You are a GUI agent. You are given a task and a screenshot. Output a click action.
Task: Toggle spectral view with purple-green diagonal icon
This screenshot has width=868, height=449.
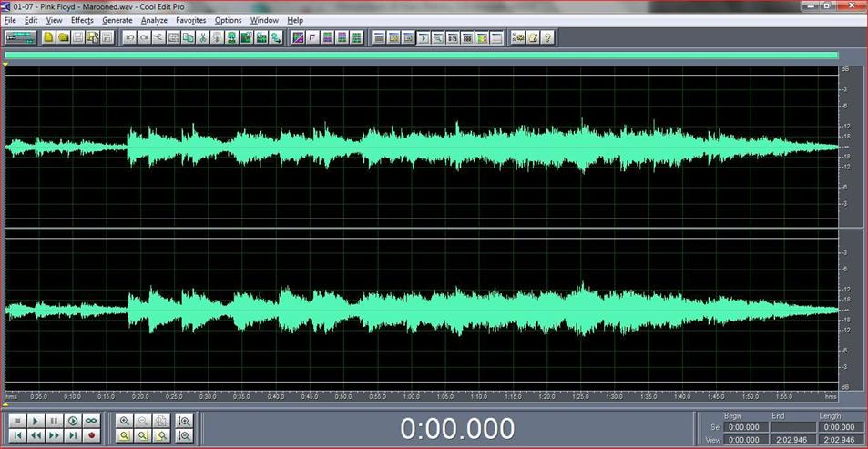point(298,37)
